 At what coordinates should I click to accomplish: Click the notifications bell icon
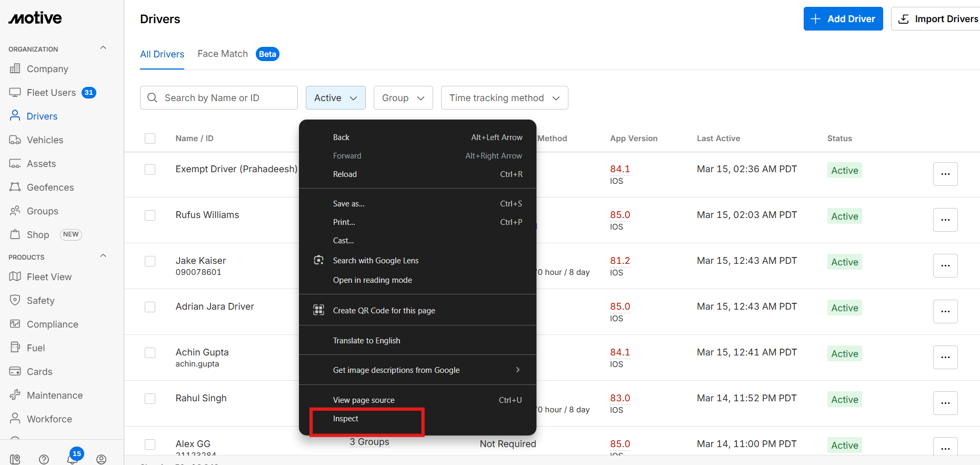click(72, 459)
